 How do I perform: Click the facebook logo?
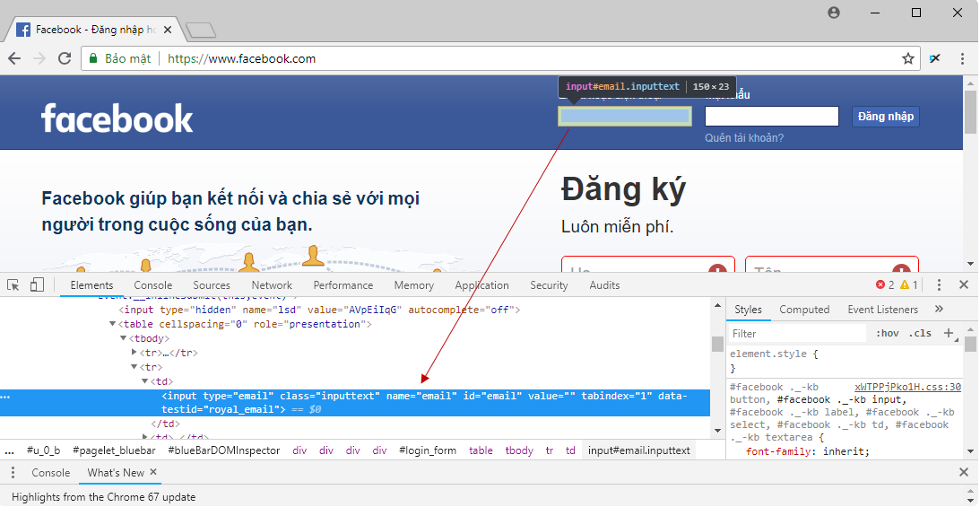click(x=117, y=118)
